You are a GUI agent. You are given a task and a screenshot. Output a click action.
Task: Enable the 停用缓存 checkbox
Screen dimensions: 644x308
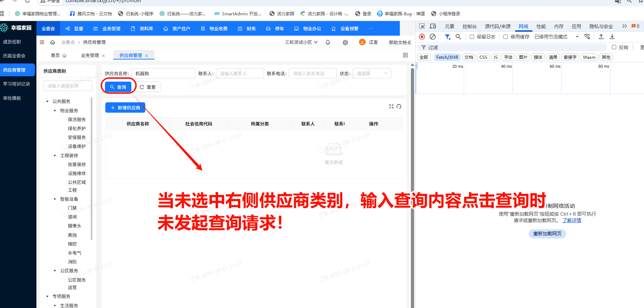tap(505, 37)
